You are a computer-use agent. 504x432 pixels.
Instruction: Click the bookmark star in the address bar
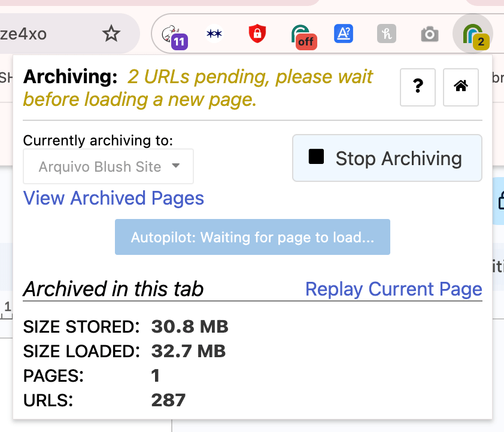(111, 34)
